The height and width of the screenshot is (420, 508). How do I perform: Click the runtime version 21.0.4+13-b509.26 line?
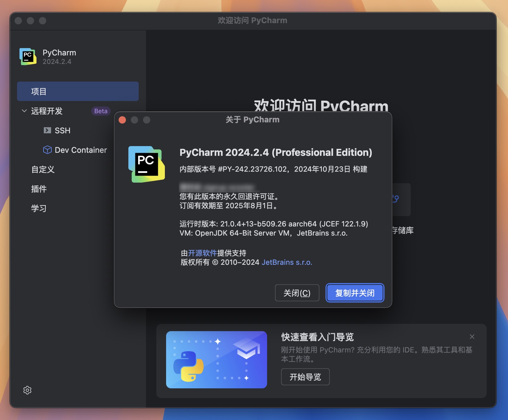click(x=274, y=224)
